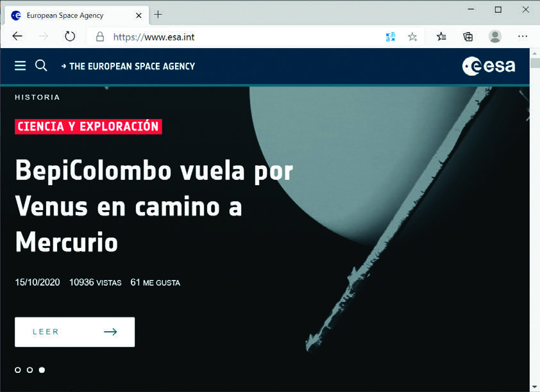The height and width of the screenshot is (392, 540).
Task: Select the first carousel slide dot
Action: [18, 370]
